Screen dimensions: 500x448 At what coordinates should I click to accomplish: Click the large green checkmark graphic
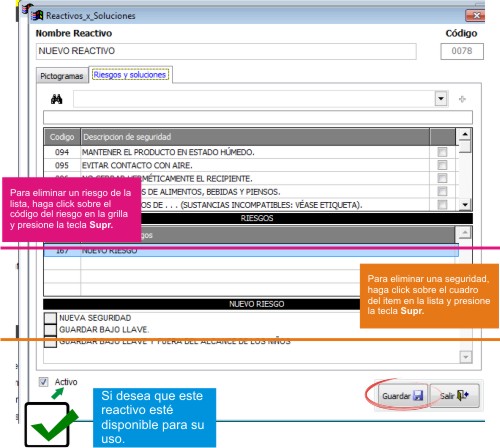pyautogui.click(x=53, y=424)
